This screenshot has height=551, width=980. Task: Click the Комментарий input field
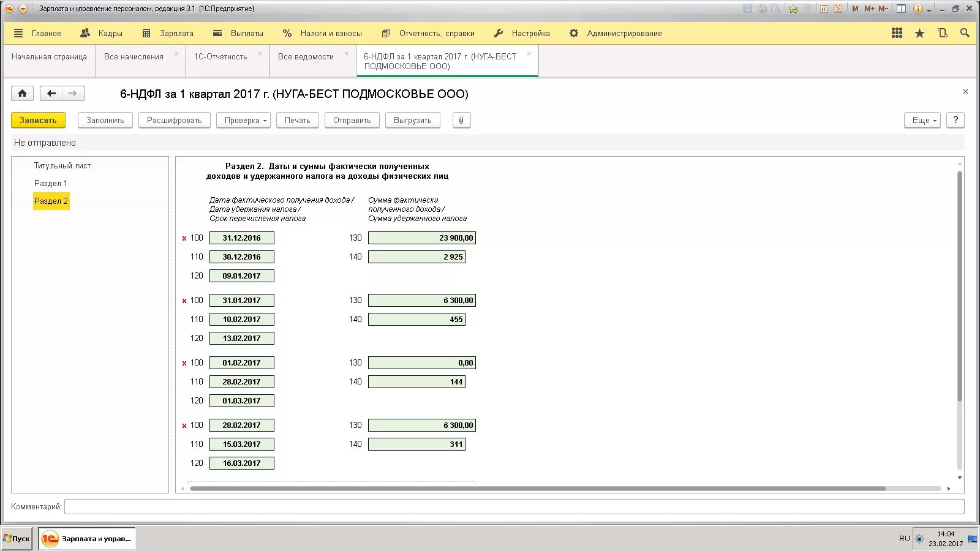(514, 506)
